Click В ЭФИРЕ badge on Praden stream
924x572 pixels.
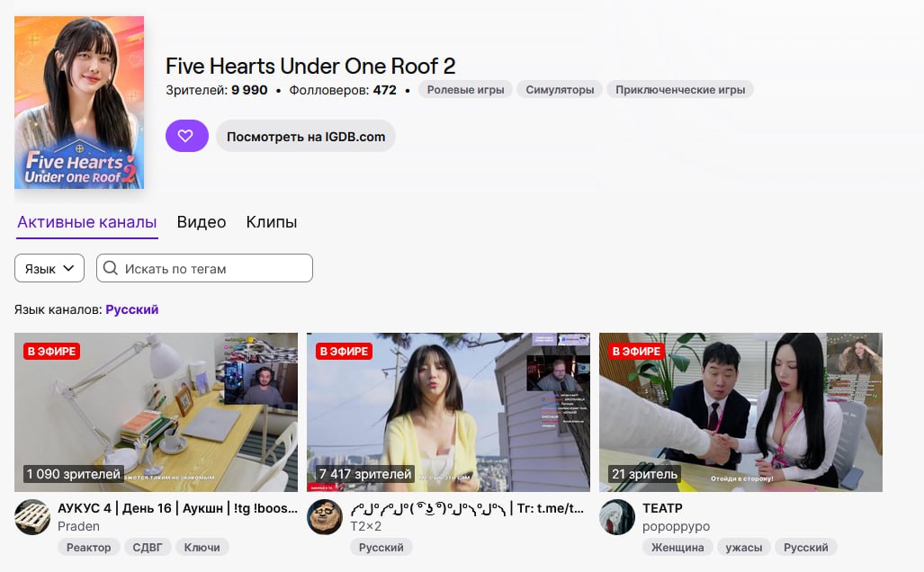(x=52, y=351)
